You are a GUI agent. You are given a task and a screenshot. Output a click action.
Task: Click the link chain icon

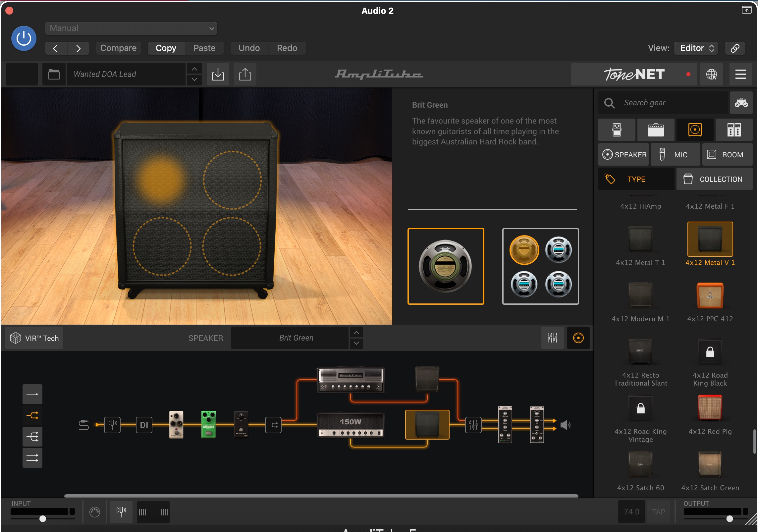tap(735, 48)
